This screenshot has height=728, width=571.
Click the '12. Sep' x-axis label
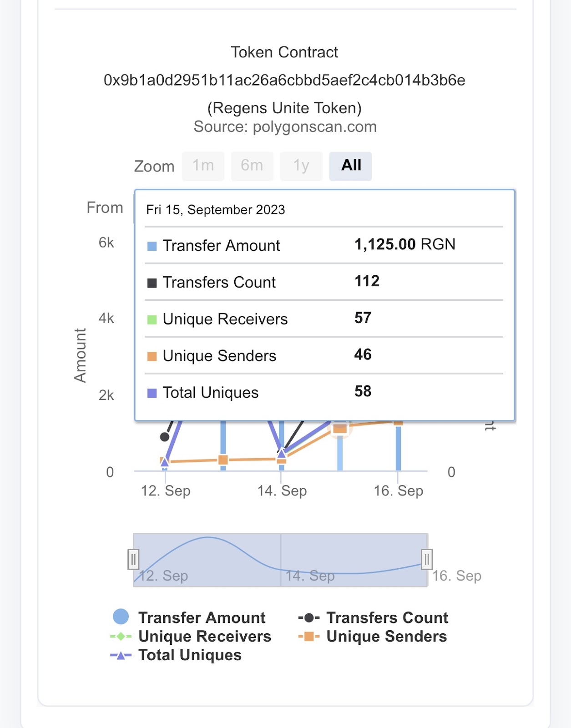tap(166, 490)
